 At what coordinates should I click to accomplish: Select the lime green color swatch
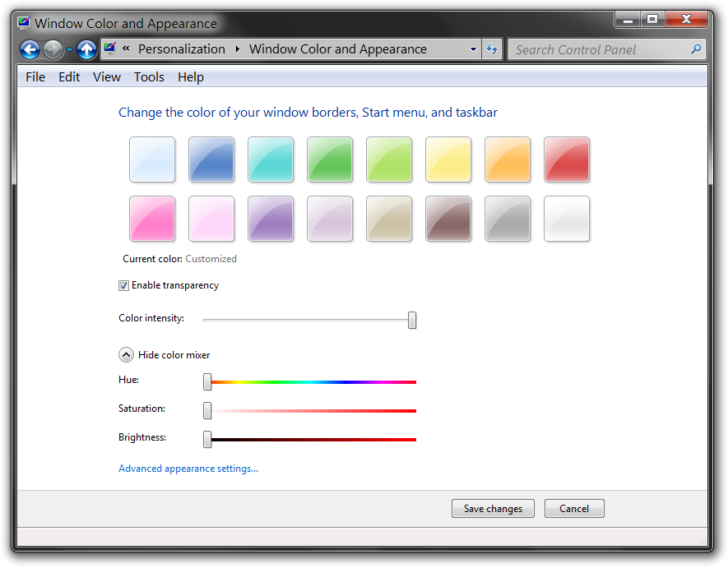point(389,159)
